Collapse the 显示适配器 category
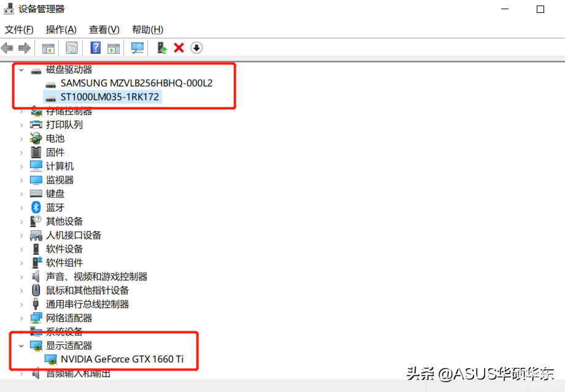 [x=21, y=346]
